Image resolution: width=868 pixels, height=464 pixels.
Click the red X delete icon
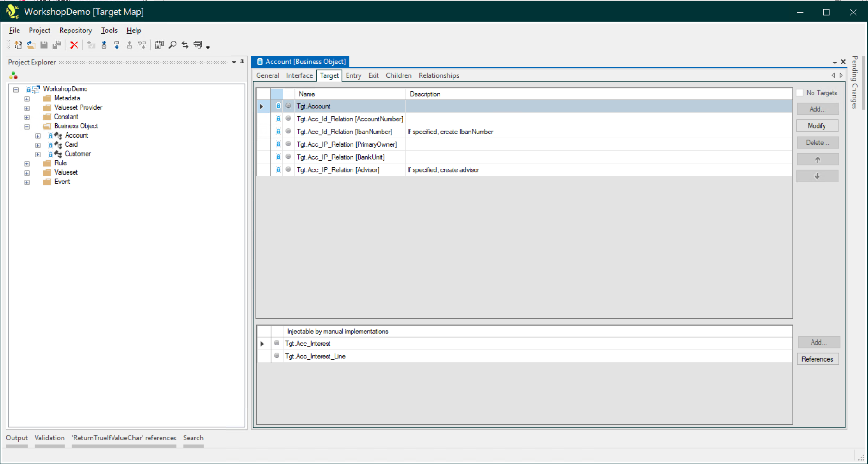74,45
